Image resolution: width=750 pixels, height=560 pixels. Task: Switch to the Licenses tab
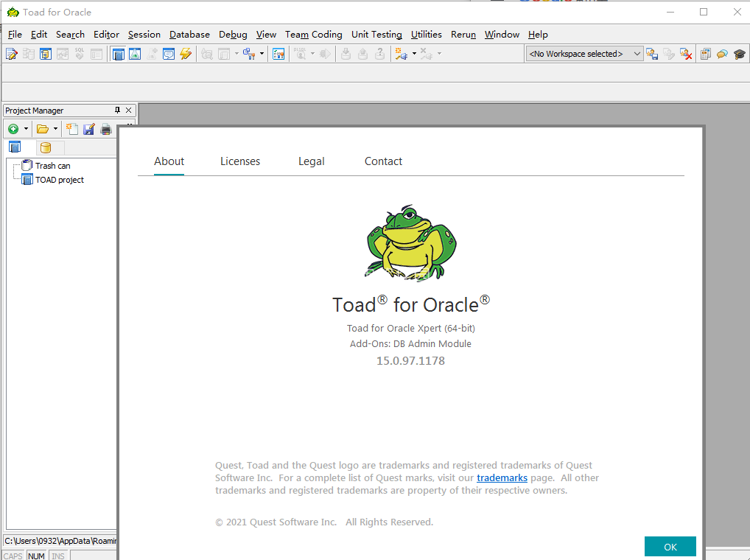pos(240,161)
